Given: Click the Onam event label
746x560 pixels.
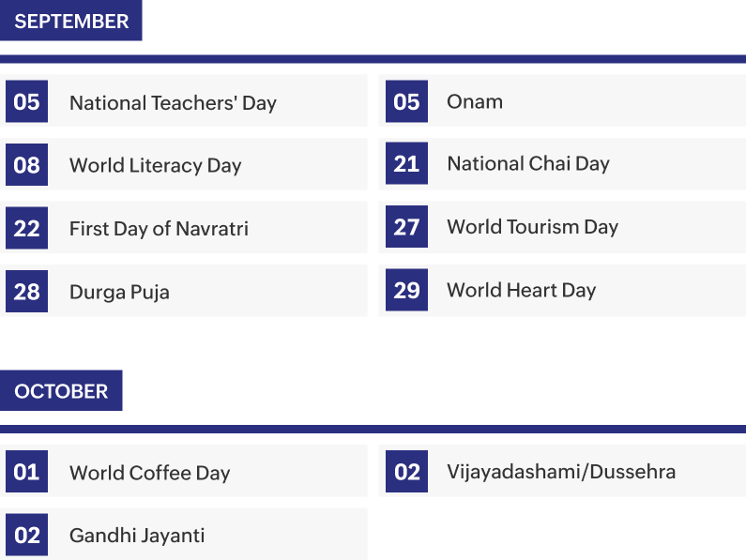Looking at the screenshot, I should [475, 101].
